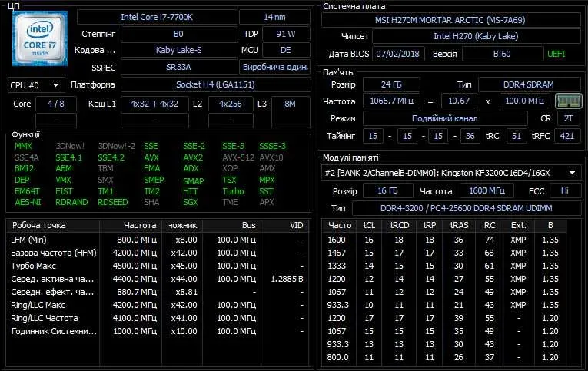Click the MSI H270M MORTAR ARCTIC motherboard field
The height and width of the screenshot is (371, 588).
pos(450,20)
